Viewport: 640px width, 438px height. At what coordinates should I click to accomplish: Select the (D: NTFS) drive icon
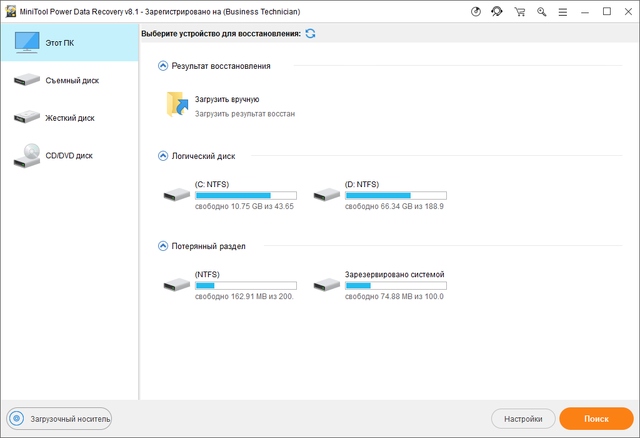(327, 195)
